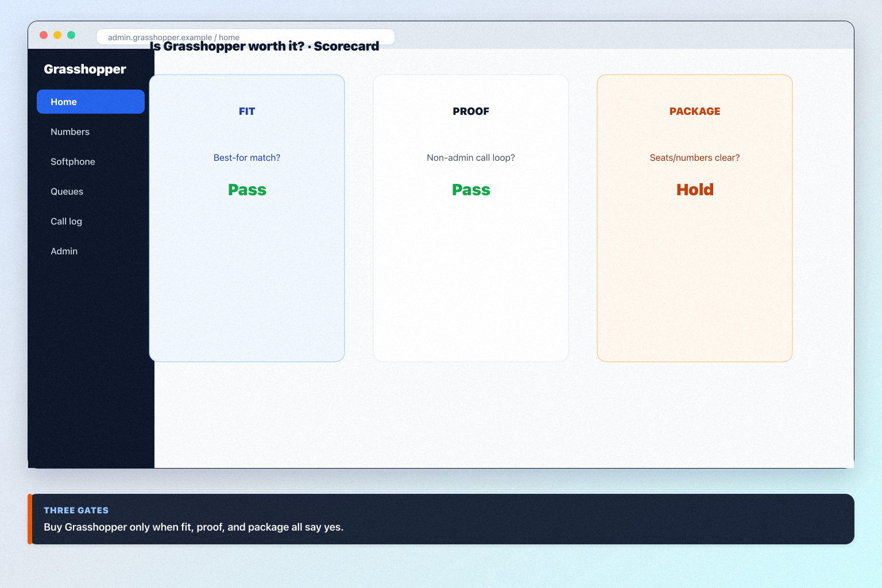The width and height of the screenshot is (882, 588).
Task: Minimize the window with the yellow button
Action: [57, 35]
